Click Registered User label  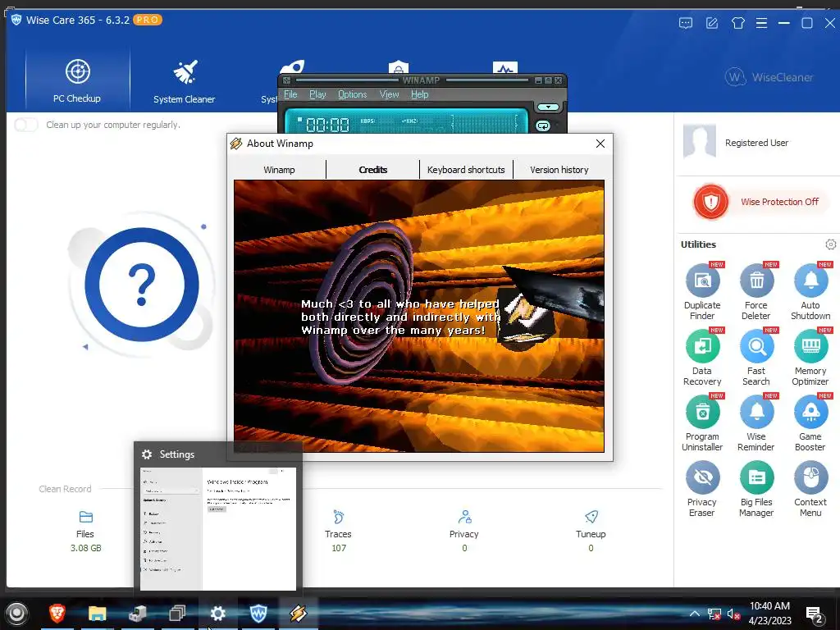point(756,143)
